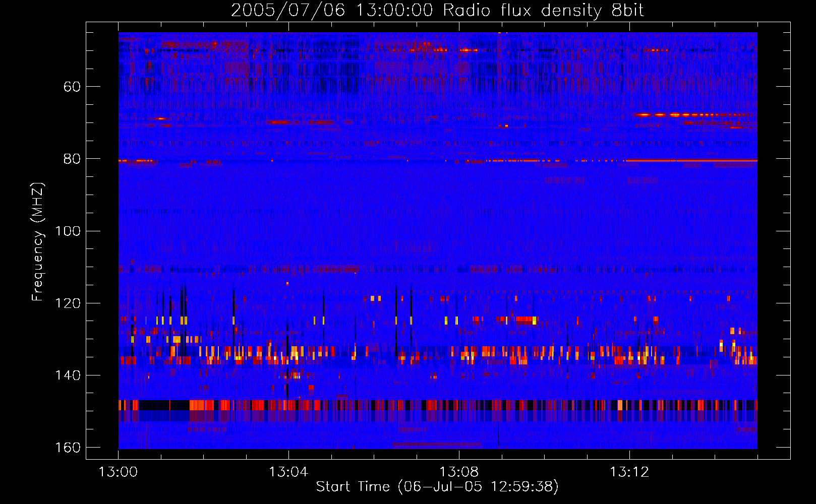Click the 13:08 time tick label
The image size is (816, 504).
click(459, 472)
